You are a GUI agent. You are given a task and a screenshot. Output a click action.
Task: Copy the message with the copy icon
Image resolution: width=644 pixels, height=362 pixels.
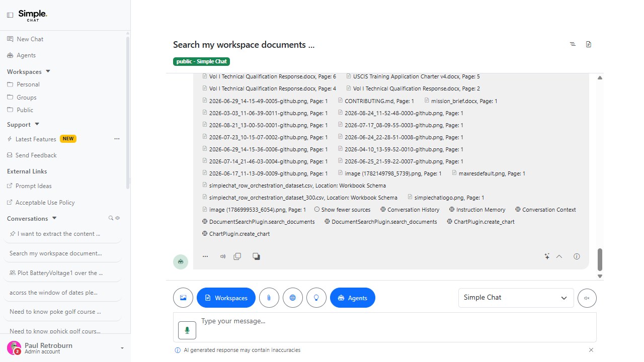tap(237, 256)
